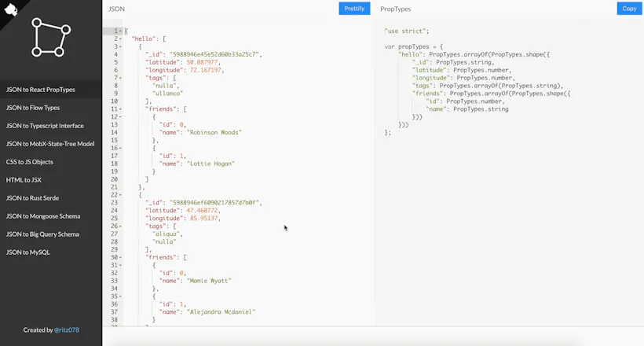Click the JSON panel header label
Viewport: 644px width, 346px height.
[x=116, y=9]
